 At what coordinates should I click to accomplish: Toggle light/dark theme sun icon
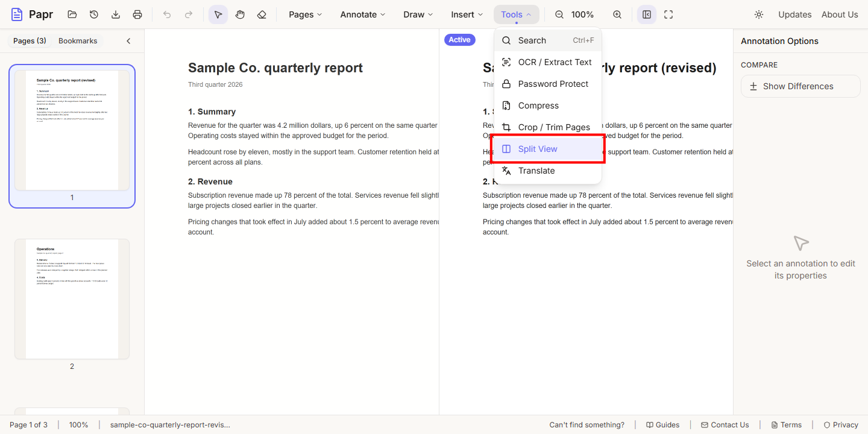coord(759,14)
